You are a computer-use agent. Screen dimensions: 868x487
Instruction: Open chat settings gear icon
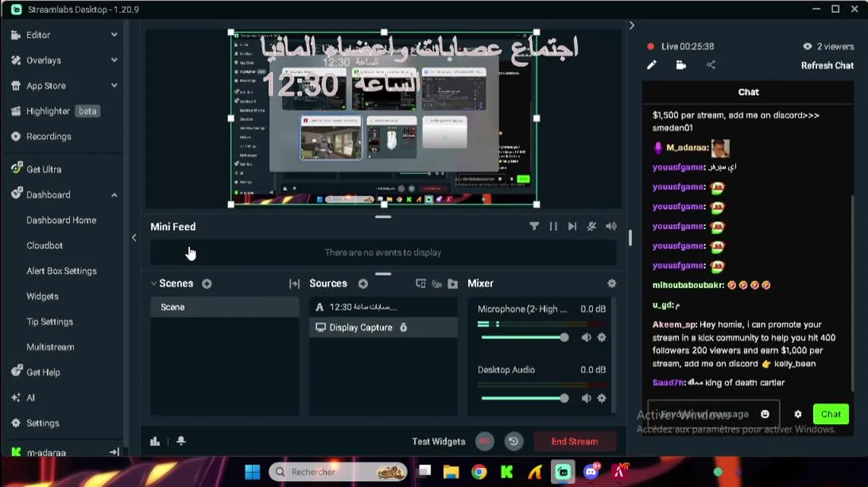798,414
